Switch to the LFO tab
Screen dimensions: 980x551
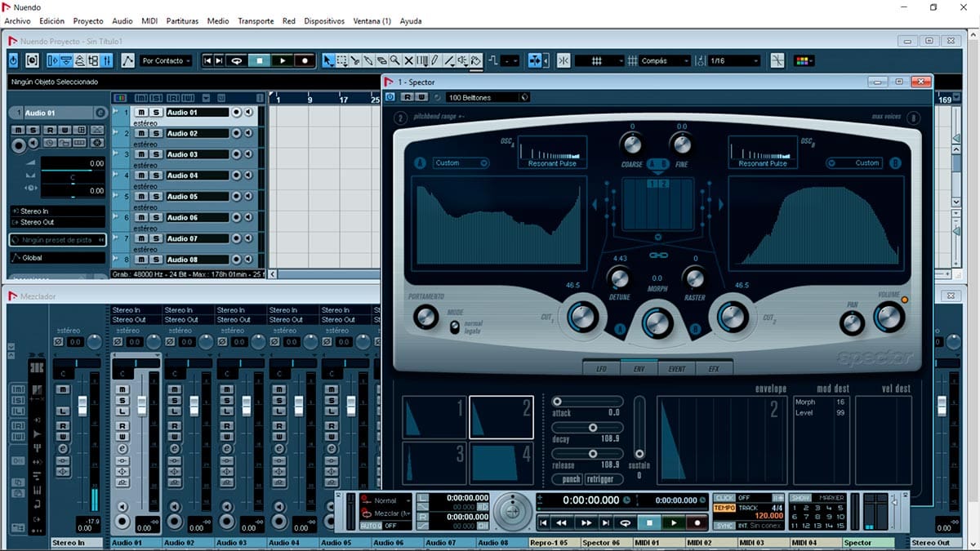pos(602,368)
